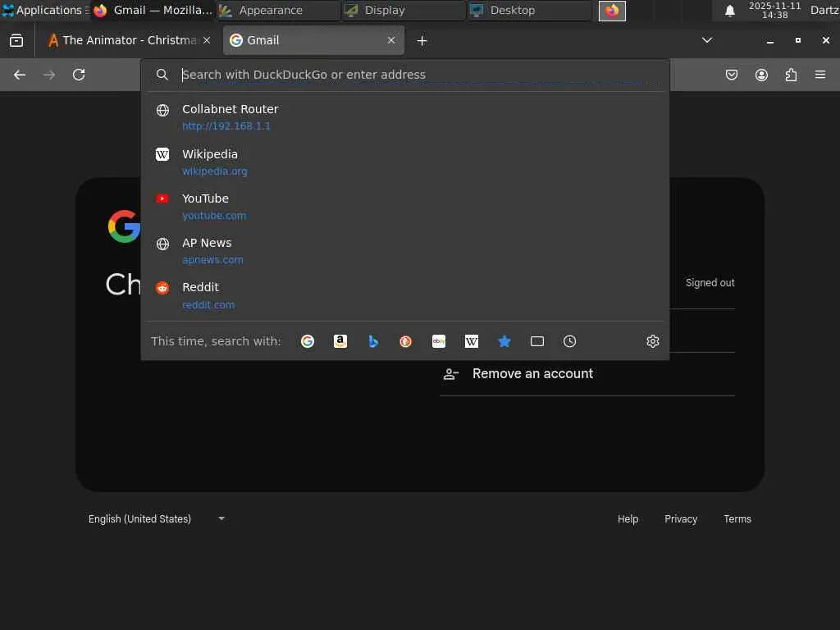Screen dimensions: 840x630
Task: Open Firefox View recent browsing icon
Action: (x=16, y=40)
